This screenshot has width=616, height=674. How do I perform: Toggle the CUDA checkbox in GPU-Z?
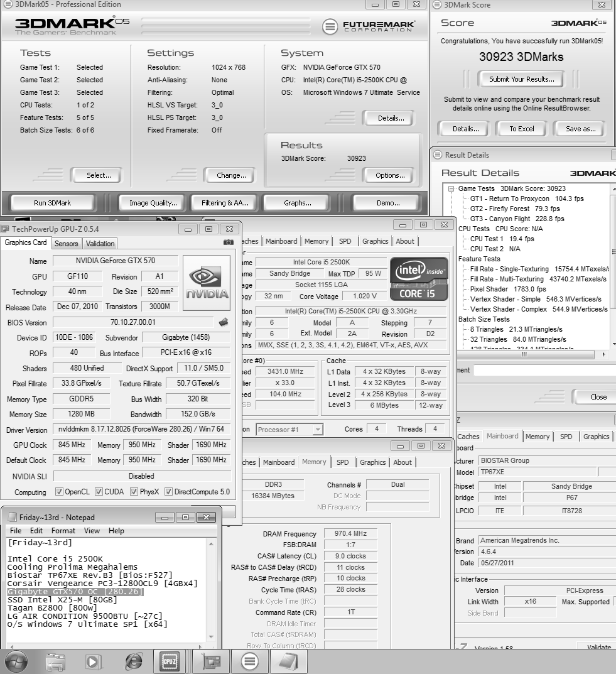[99, 492]
